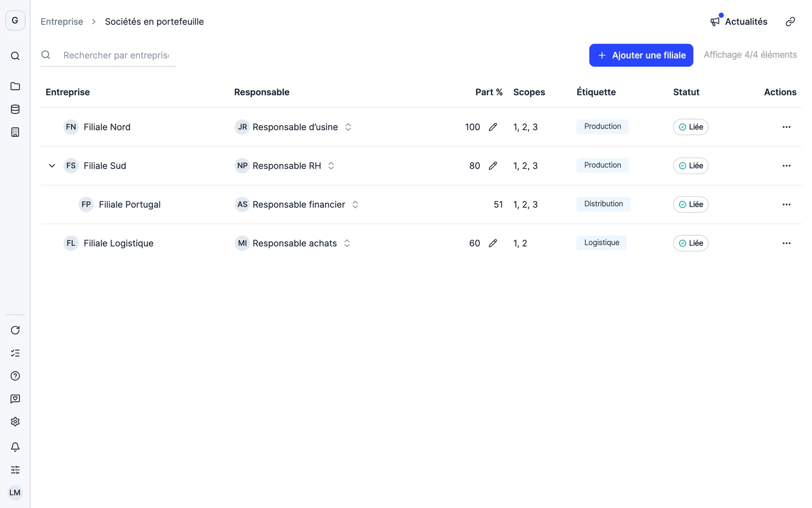Copy page link with chain icon
The height and width of the screenshot is (508, 812).
point(790,22)
